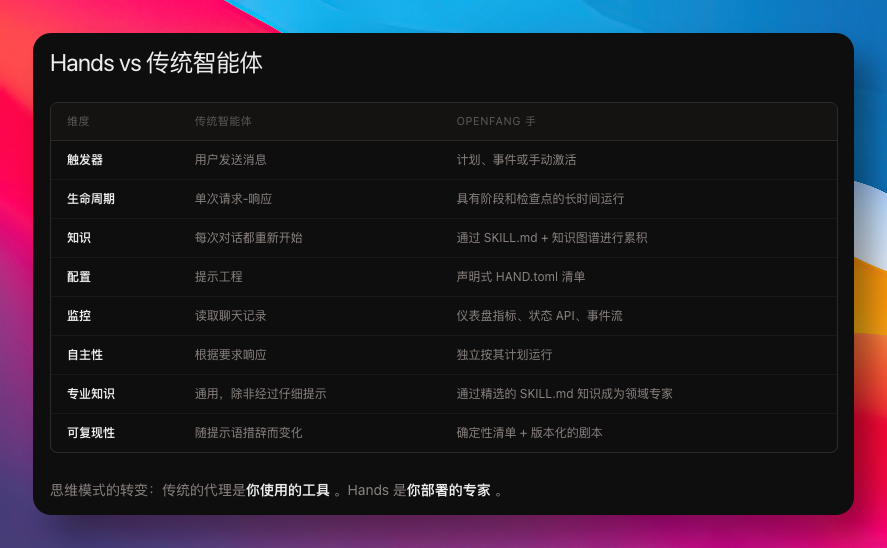Click the 'Hands vs 传统智能体' heading
Image resolution: width=887 pixels, height=548 pixels.
click(x=156, y=64)
